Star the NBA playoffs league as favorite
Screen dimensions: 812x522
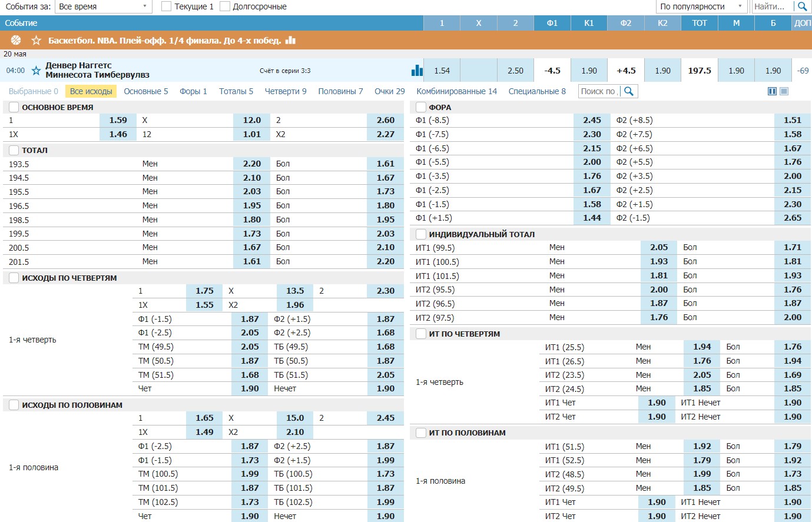37,41
